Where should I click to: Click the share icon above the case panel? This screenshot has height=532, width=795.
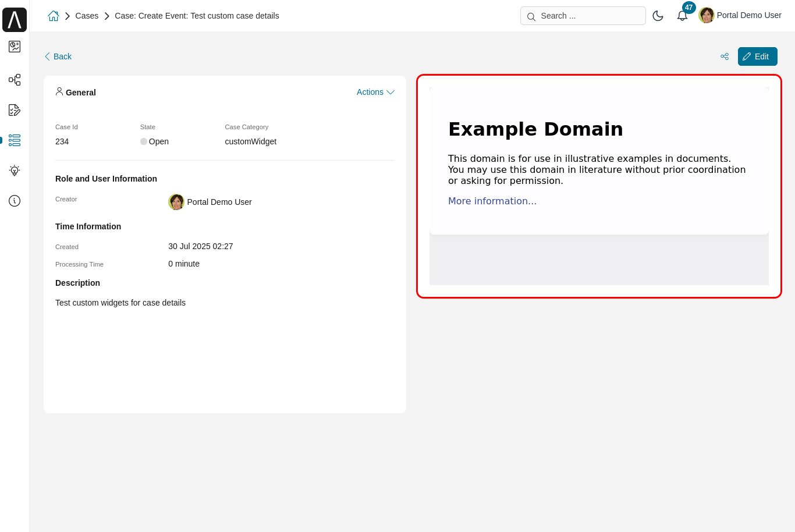click(725, 56)
